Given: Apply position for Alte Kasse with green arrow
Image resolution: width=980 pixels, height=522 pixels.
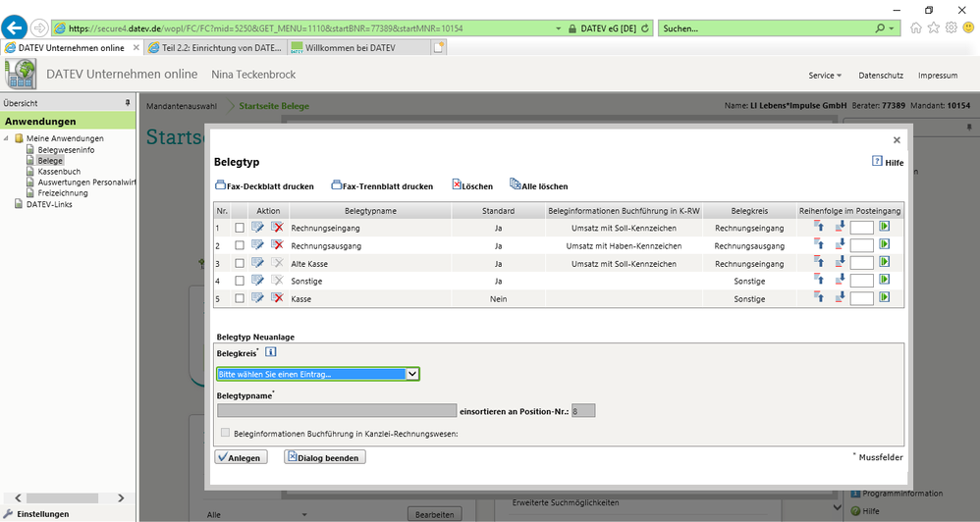Looking at the screenshot, I should tap(885, 262).
